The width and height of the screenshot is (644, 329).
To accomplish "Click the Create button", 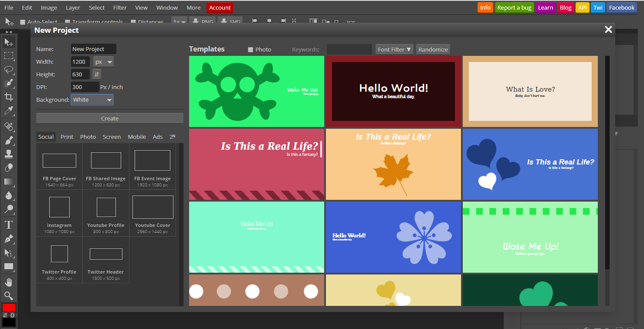I will coord(110,118).
